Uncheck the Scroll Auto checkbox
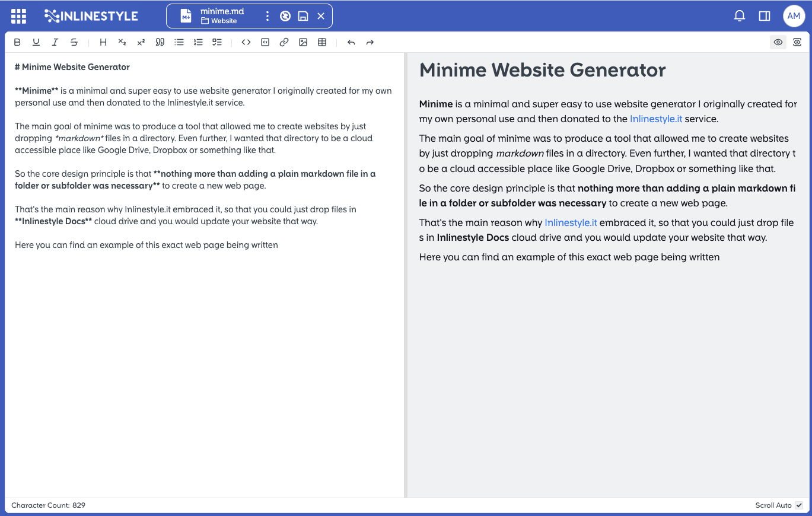Image resolution: width=812 pixels, height=516 pixels. (x=799, y=505)
